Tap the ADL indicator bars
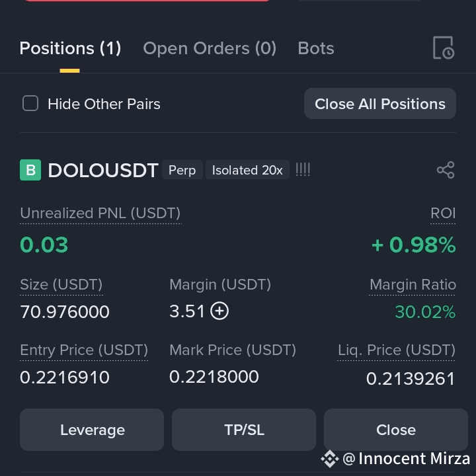This screenshot has width=476, height=476. pos(303,170)
